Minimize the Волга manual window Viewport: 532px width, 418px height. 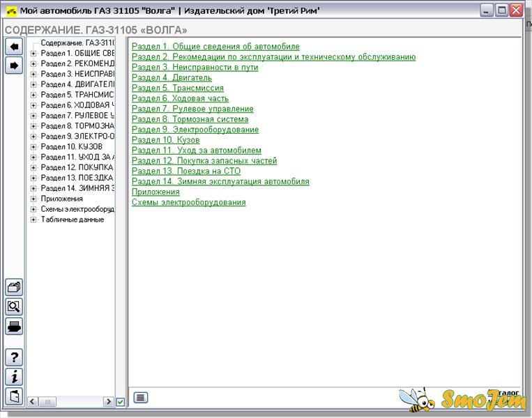coord(486,10)
